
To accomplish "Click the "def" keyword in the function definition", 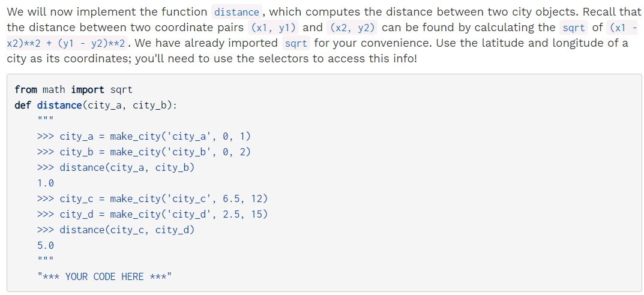I will (x=23, y=105).
